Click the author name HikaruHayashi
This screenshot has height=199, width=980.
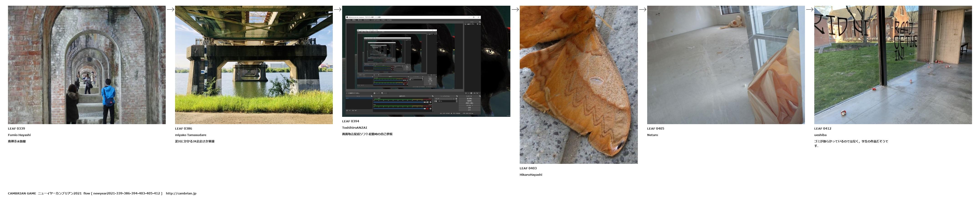(531, 175)
